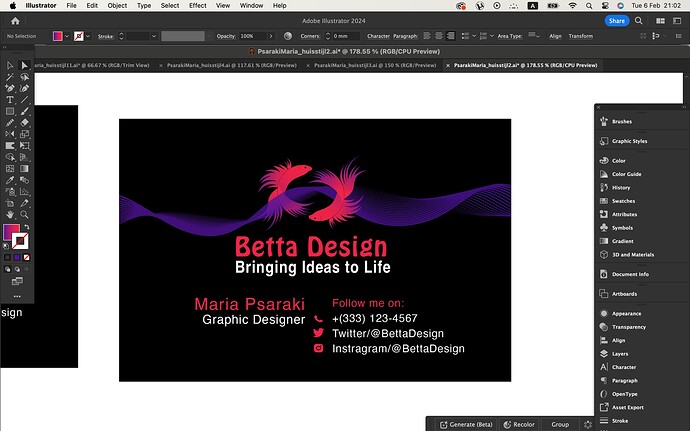The image size is (690, 431).
Task: Go to the Home screen icon
Action: (15, 21)
